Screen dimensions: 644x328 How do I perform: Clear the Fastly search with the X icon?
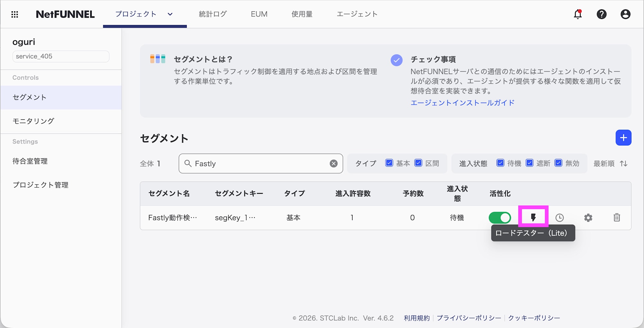pos(334,164)
